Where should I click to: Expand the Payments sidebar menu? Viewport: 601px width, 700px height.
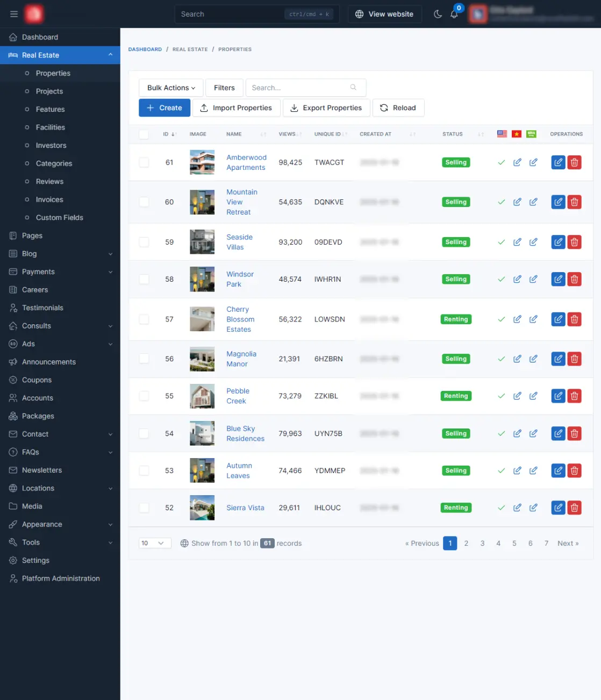pos(60,272)
